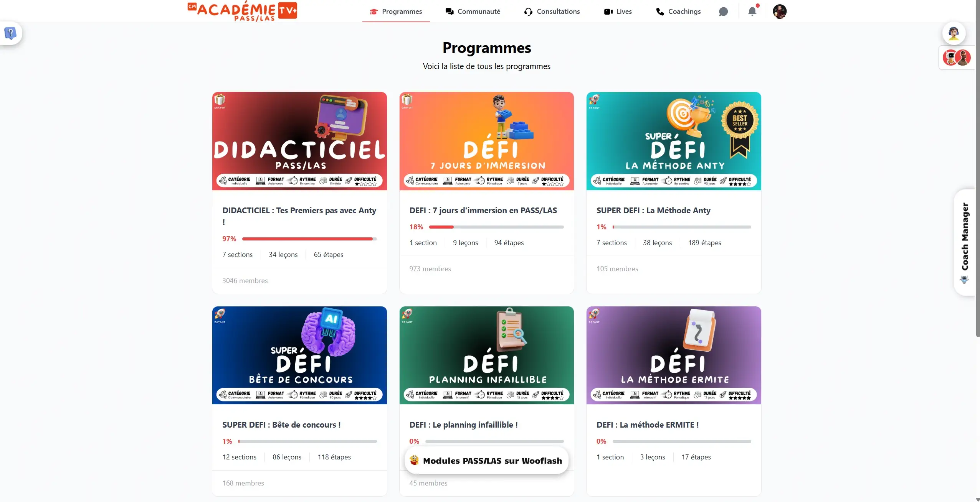Open the notifications bell
This screenshot has width=980, height=502.
752,11
